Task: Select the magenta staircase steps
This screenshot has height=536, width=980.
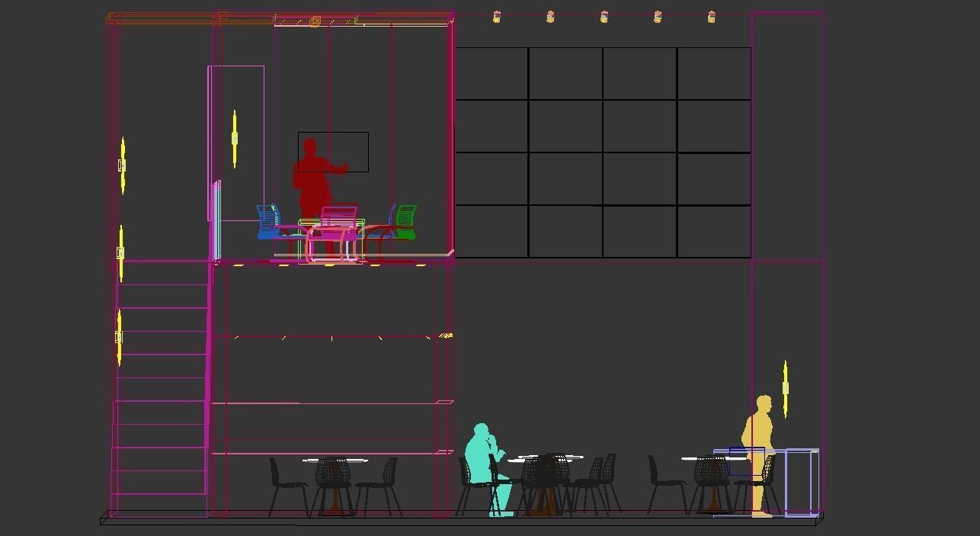Action: pos(160,389)
